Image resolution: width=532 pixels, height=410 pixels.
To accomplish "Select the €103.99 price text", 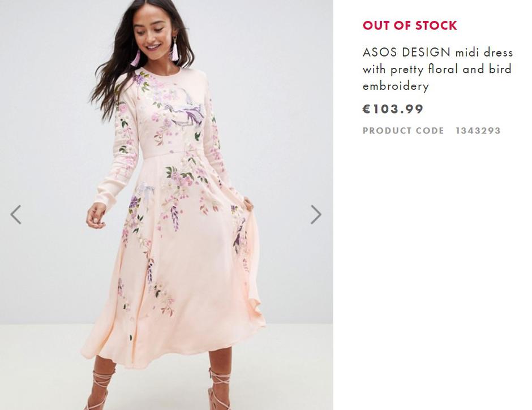I will coord(392,109).
